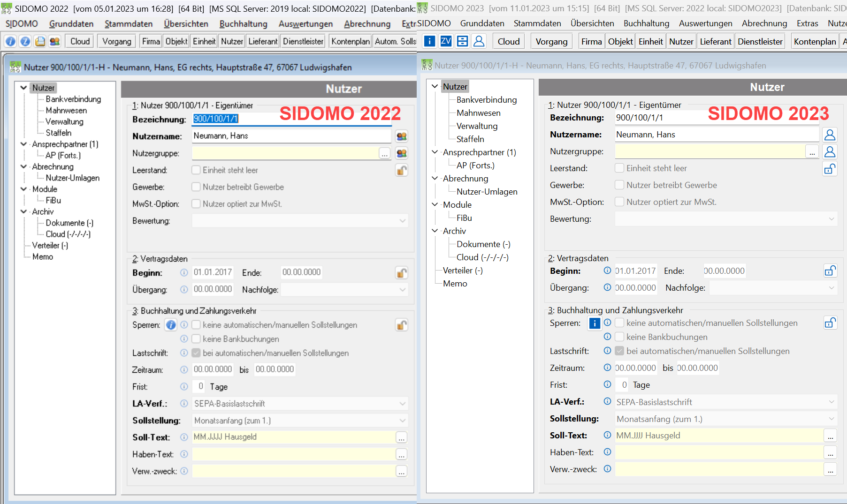Toggle 'keine automatischen/manuellen Sollstellungen' in SIDOMO 2022
The height and width of the screenshot is (504, 847).
[x=196, y=324]
